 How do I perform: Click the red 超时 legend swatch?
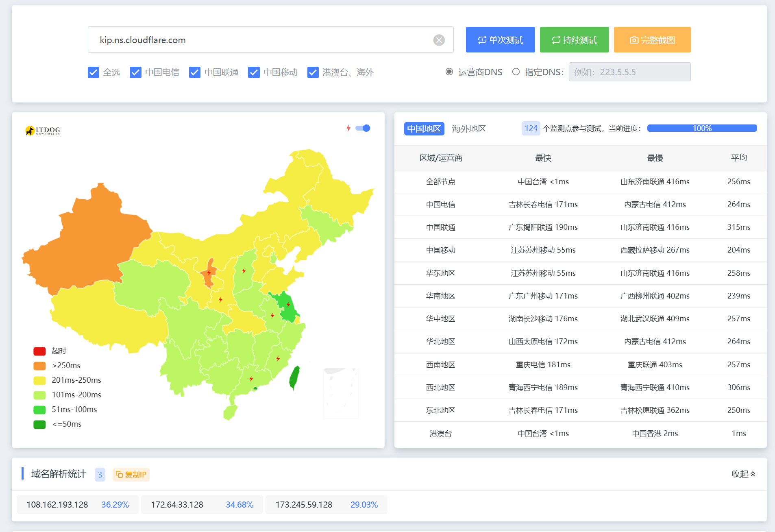pyautogui.click(x=39, y=351)
